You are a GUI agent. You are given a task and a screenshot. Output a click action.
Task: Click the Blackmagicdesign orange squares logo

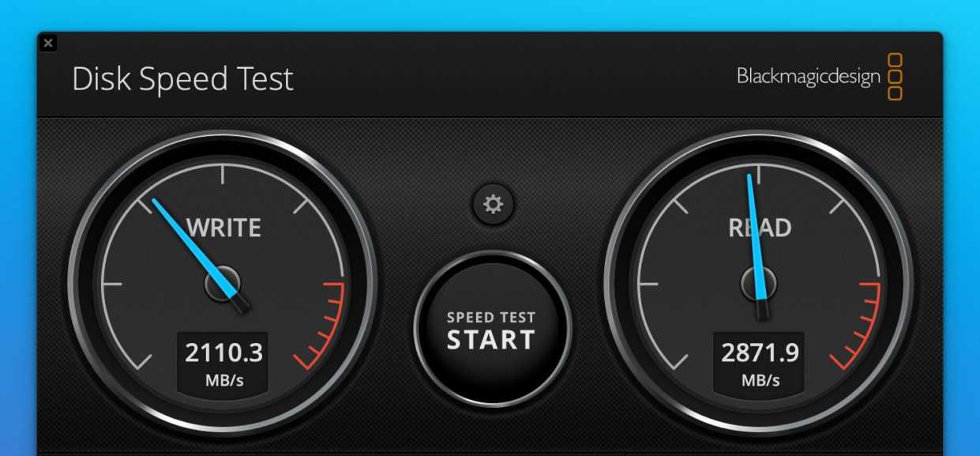tap(895, 77)
